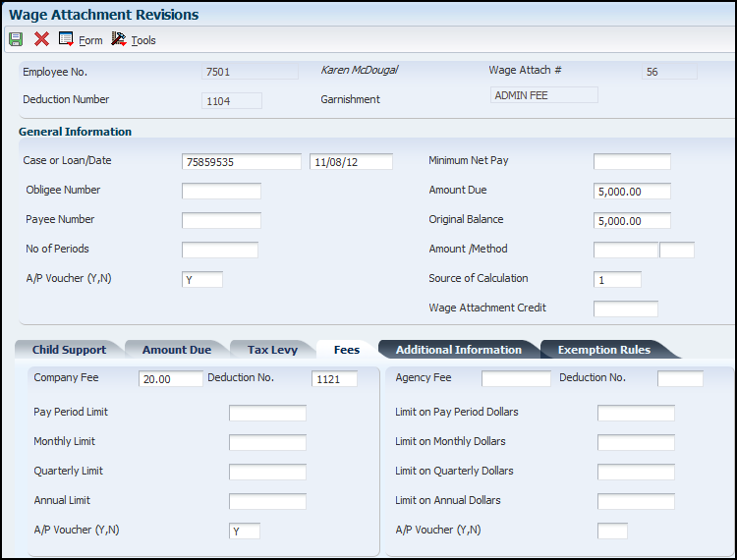Screen dimensions: 737x560
Task: Click the Payee Number field
Action: [x=221, y=220]
